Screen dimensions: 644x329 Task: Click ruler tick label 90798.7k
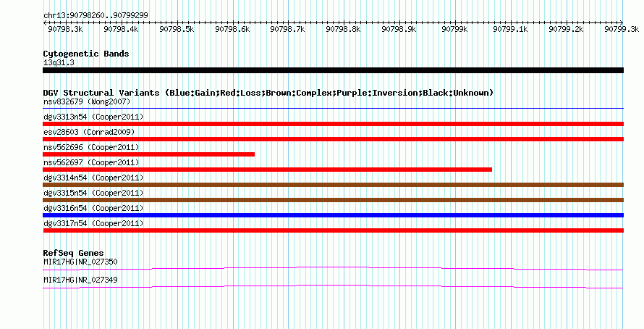pyautogui.click(x=287, y=29)
